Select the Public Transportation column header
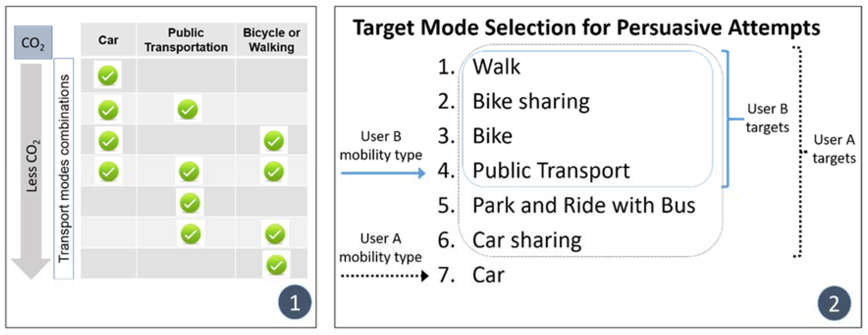The image size is (868, 335). point(186,40)
